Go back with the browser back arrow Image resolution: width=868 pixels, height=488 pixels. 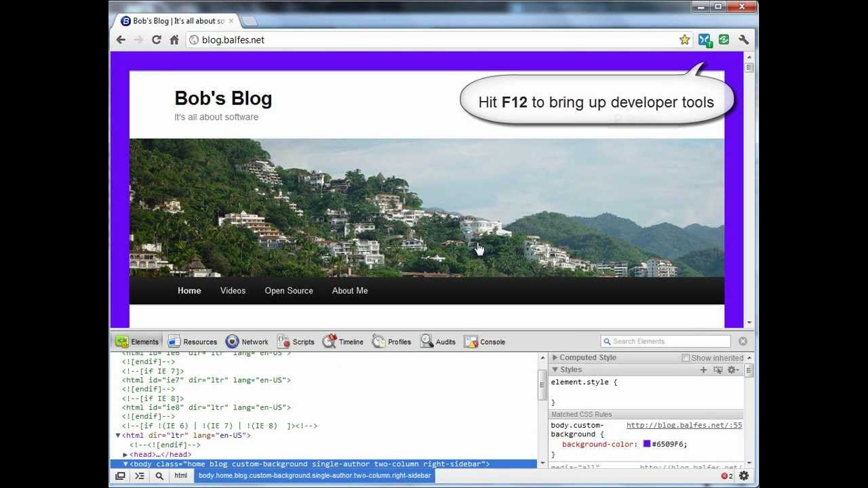coord(121,40)
